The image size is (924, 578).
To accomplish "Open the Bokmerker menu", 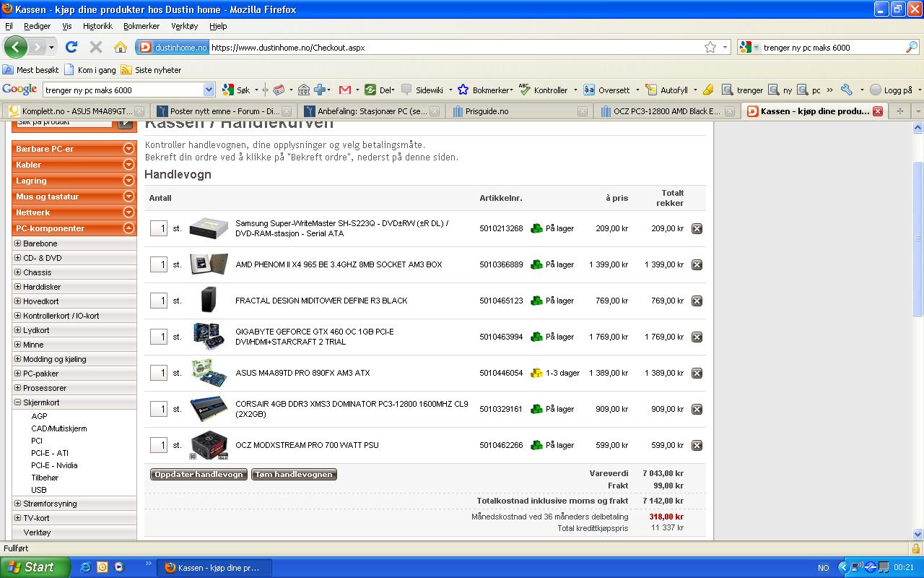I will pyautogui.click(x=141, y=25).
